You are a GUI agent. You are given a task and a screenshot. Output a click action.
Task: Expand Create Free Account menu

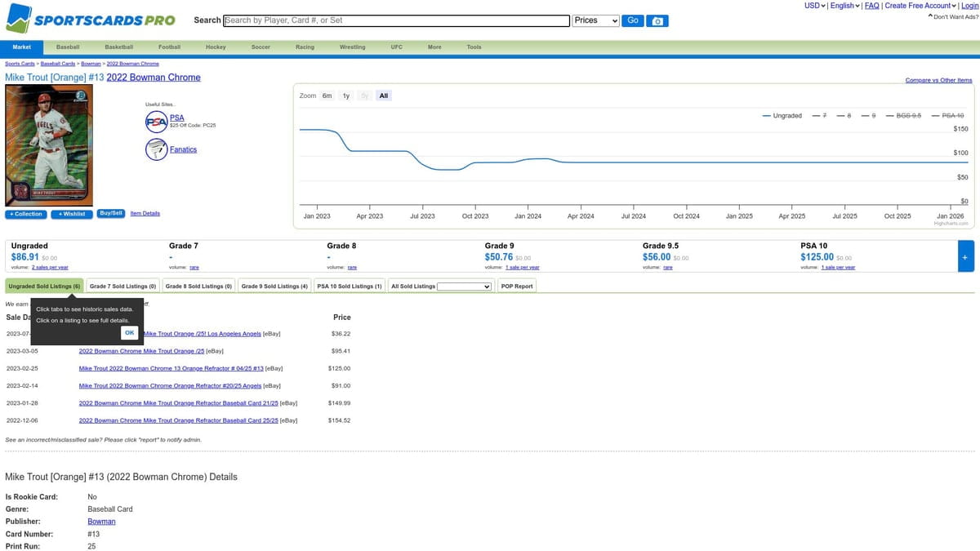pyautogui.click(x=920, y=6)
